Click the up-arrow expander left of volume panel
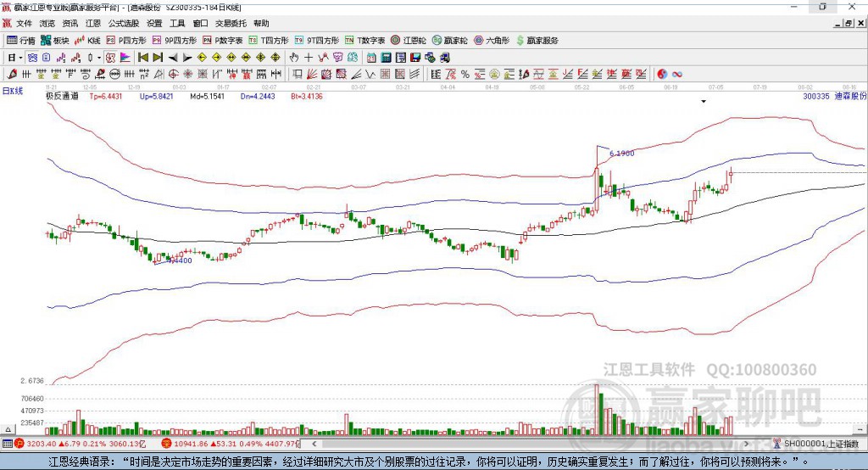This screenshot has width=868, height=470. pyautogui.click(x=8, y=429)
